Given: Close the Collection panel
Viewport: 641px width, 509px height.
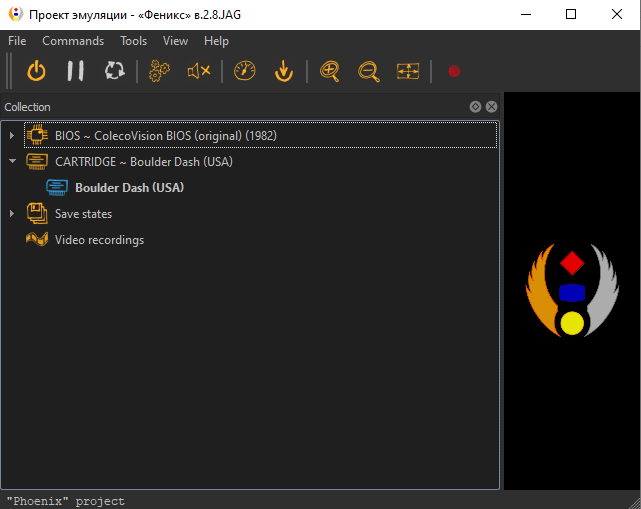Looking at the screenshot, I should (491, 107).
